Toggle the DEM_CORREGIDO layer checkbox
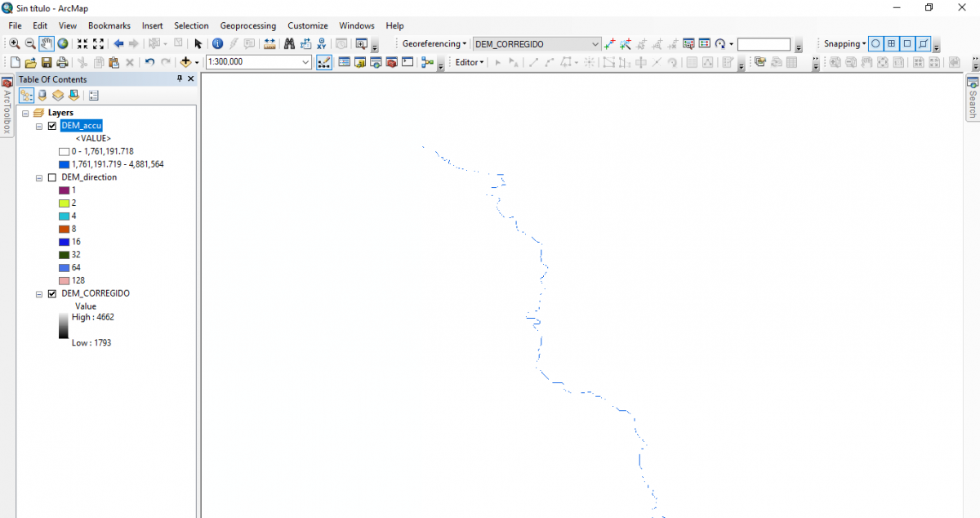 point(52,293)
